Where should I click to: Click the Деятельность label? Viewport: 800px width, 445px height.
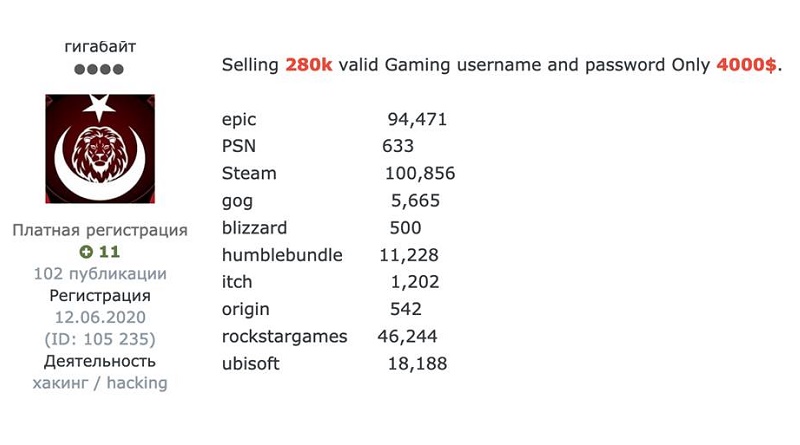point(100,361)
